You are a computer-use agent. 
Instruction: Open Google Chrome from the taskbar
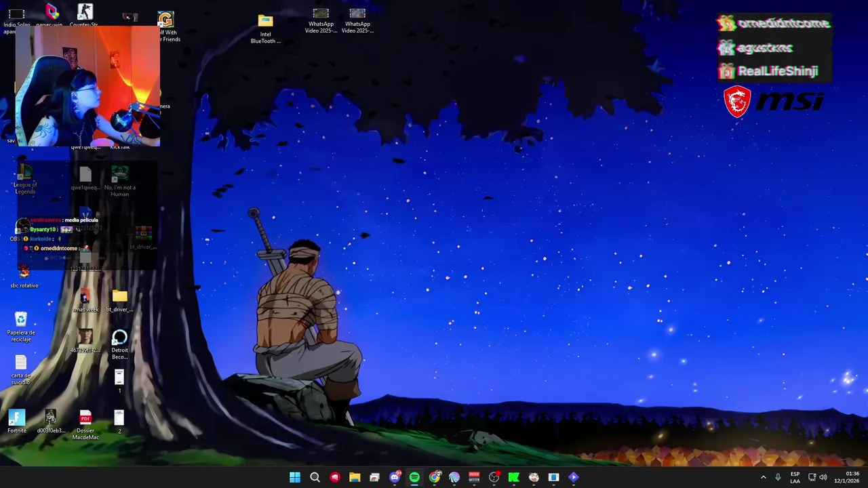coord(435,477)
